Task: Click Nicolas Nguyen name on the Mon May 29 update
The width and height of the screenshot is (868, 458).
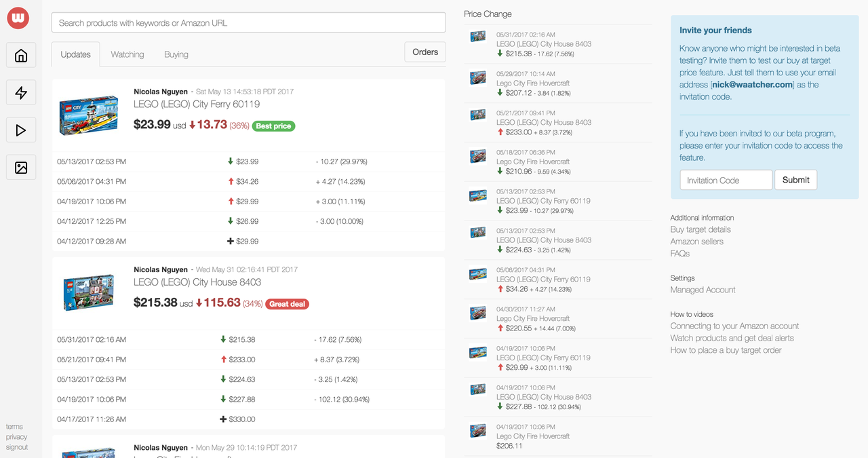Action: [161, 448]
